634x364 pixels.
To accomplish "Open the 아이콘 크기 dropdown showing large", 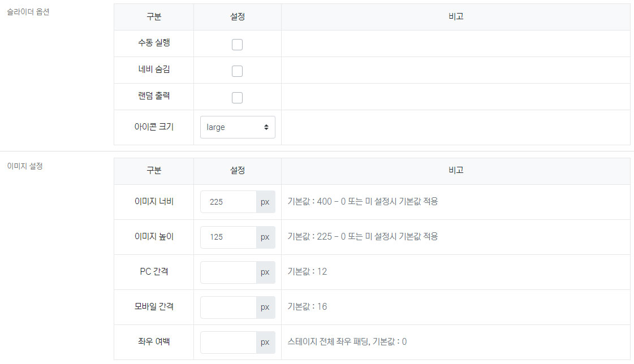I will click(x=238, y=127).
